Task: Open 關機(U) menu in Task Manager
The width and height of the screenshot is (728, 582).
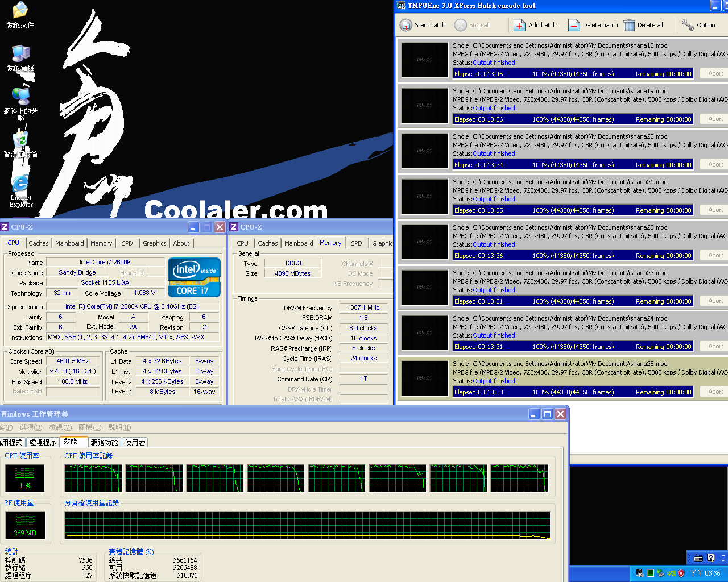Action: [x=90, y=427]
